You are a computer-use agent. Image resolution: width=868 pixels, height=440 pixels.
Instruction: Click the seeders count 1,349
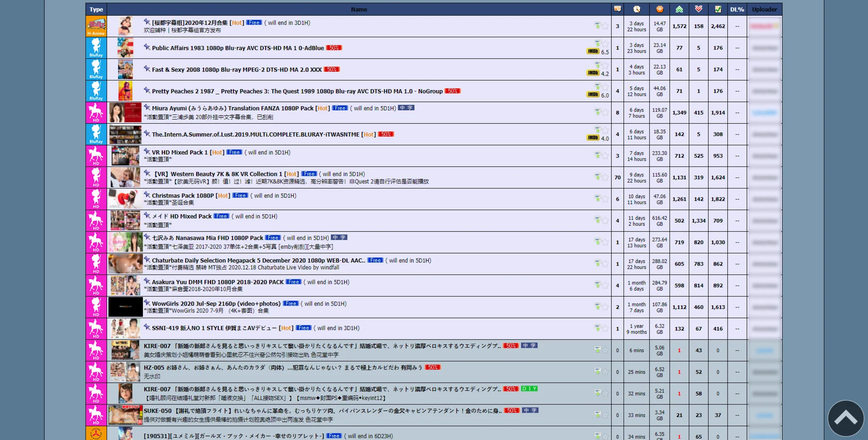[x=679, y=113]
